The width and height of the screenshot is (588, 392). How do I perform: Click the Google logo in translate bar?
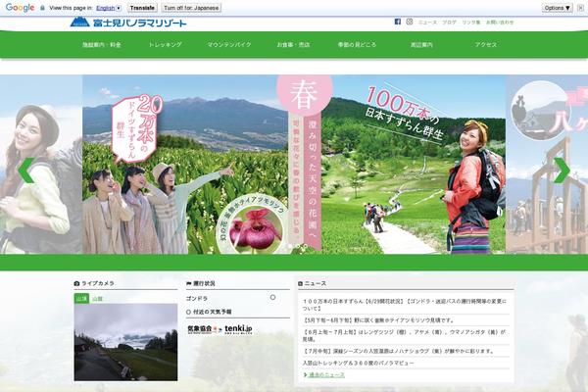pyautogui.click(x=21, y=8)
